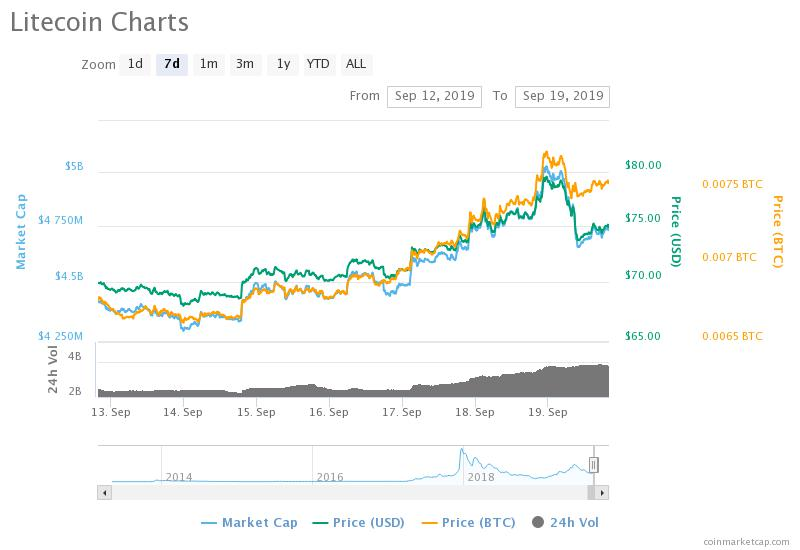Viewport: 800px width, 550px height.
Task: Edit the To date field
Action: (562, 96)
